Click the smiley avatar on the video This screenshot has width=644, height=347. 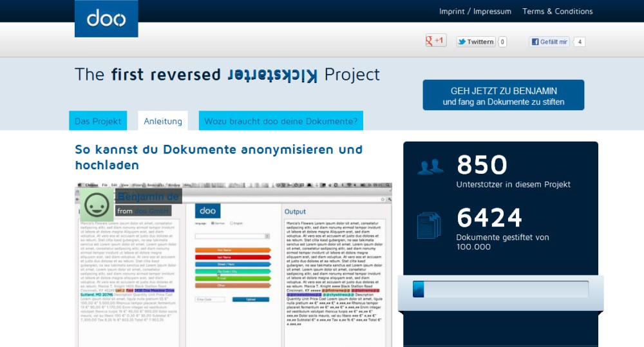[97, 204]
